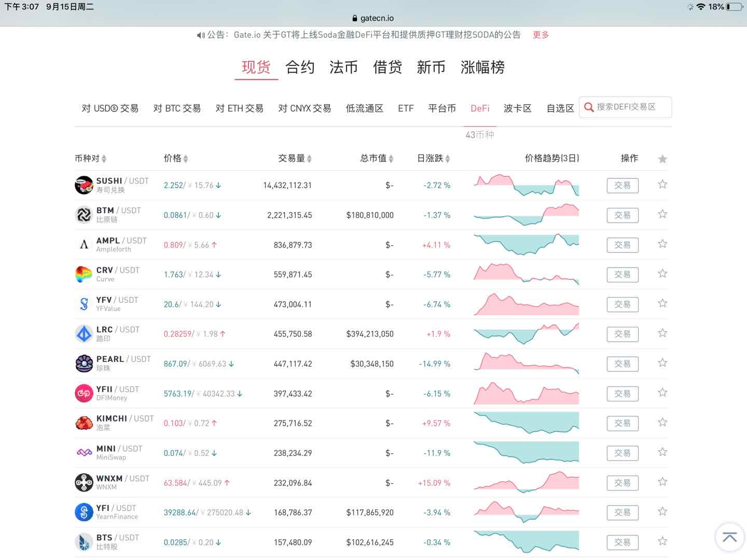Favorite AMPL with its star

coord(662,244)
